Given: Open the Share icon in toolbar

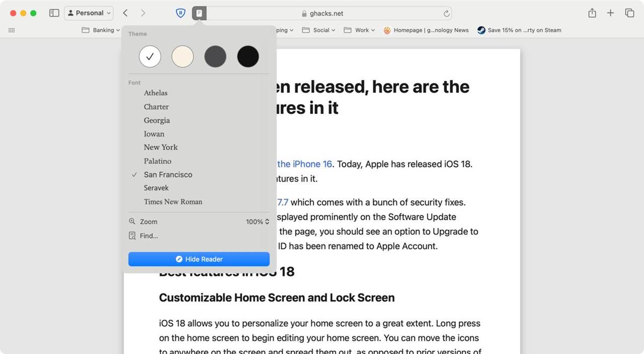Looking at the screenshot, I should (592, 13).
